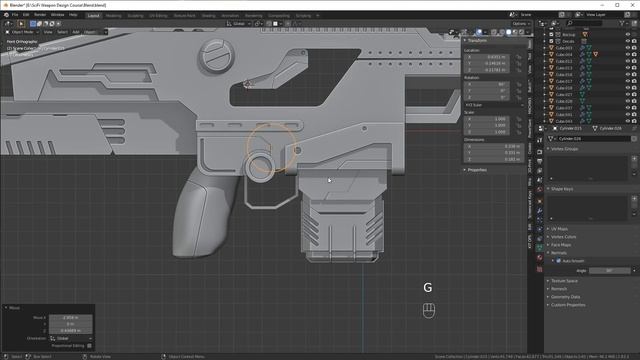Switch viewport to rendered shading mode
Screen dimensions: 640x360
point(521,32)
